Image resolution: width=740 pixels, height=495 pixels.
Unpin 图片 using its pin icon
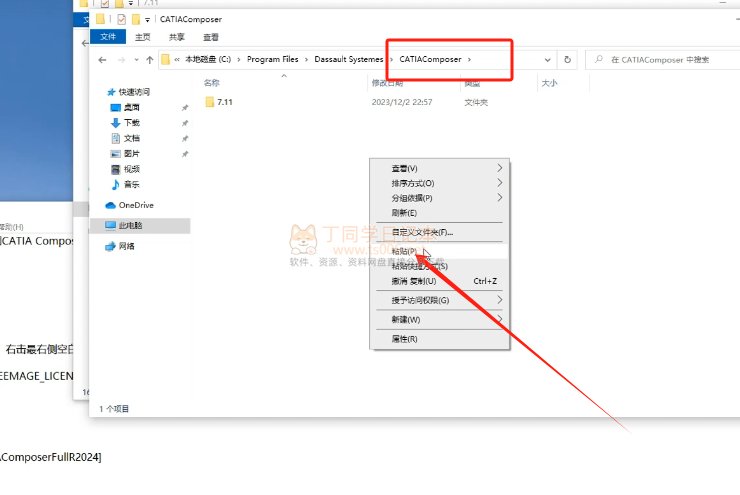[x=185, y=154]
